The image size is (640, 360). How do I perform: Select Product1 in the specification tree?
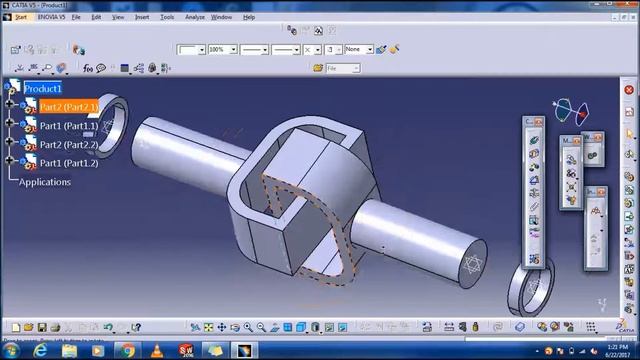(43, 89)
